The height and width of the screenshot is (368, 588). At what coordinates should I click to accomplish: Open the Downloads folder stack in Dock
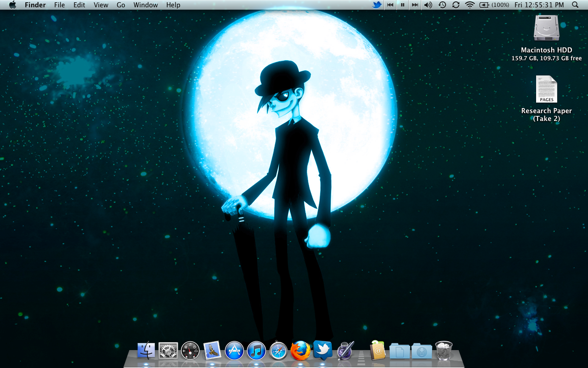point(422,351)
